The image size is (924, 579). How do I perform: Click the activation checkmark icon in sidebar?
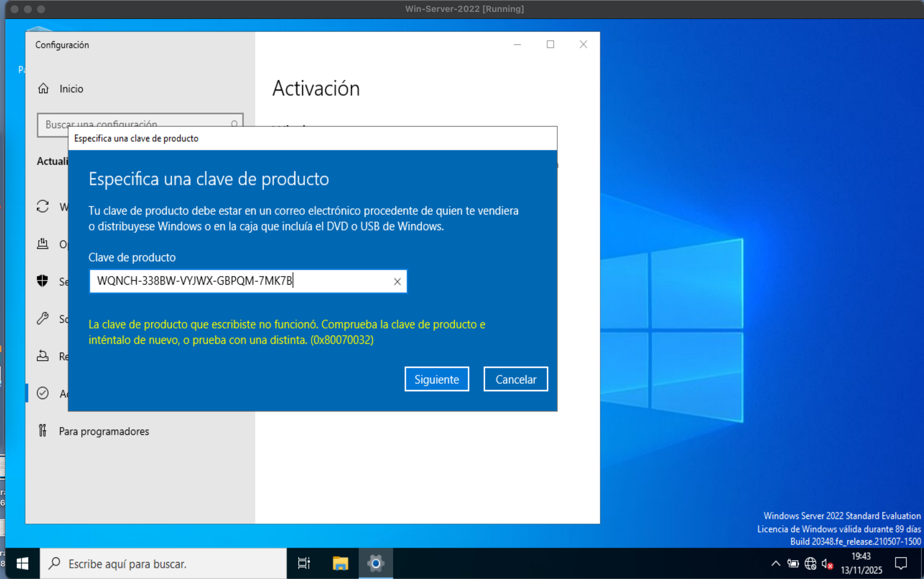pos(42,393)
